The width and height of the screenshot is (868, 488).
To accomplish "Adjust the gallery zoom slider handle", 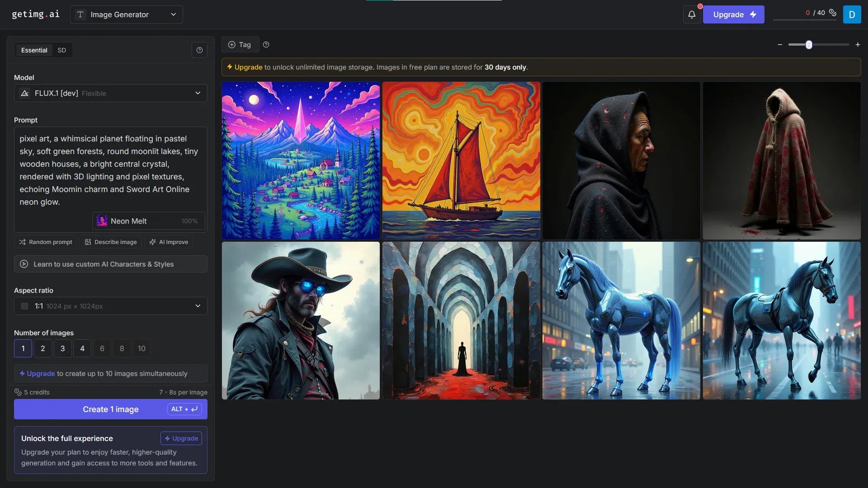I will pyautogui.click(x=809, y=44).
